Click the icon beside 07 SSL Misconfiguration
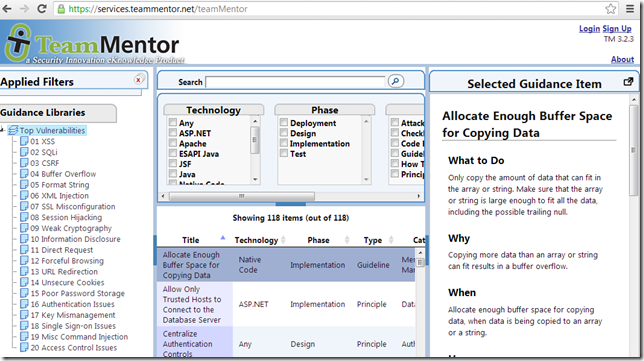 [x=24, y=207]
